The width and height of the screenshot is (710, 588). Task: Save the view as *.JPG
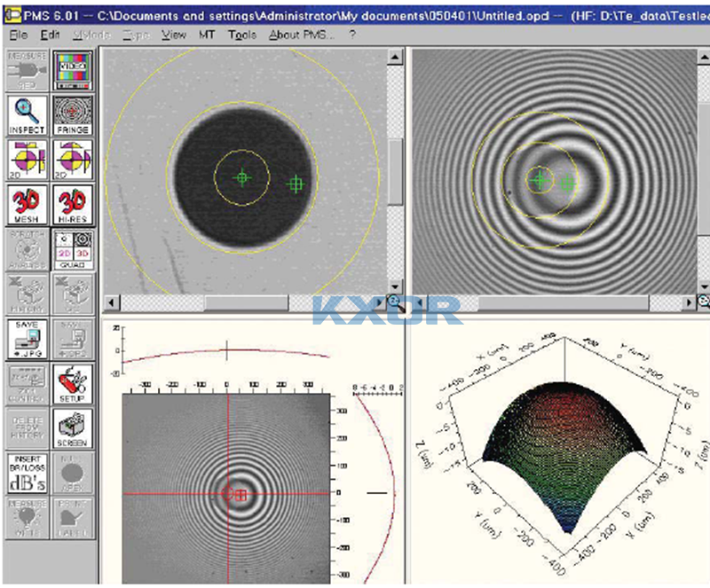tap(28, 339)
